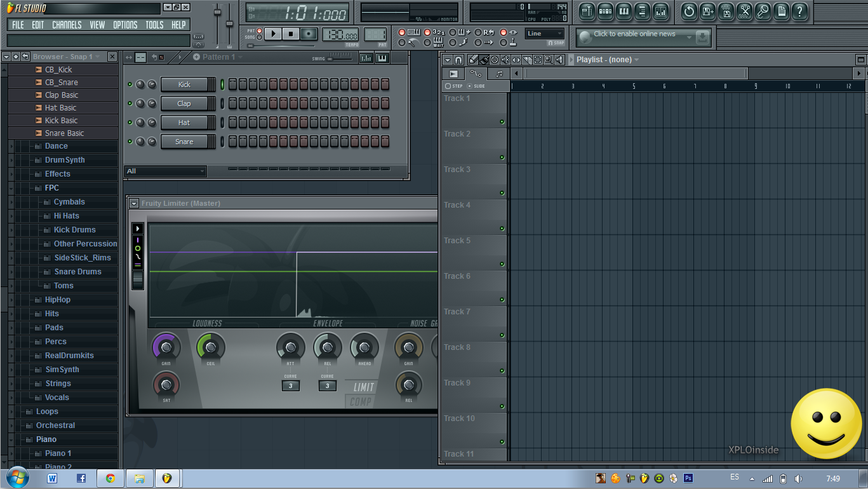Open Help with the question mark icon
Image resolution: width=868 pixels, height=489 pixels.
tap(799, 11)
